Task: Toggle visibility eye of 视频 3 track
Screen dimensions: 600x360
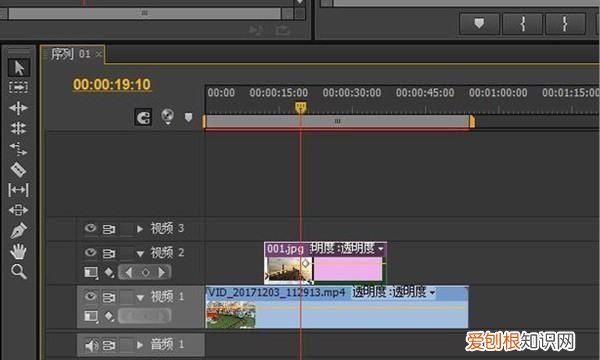Action: coord(90,228)
